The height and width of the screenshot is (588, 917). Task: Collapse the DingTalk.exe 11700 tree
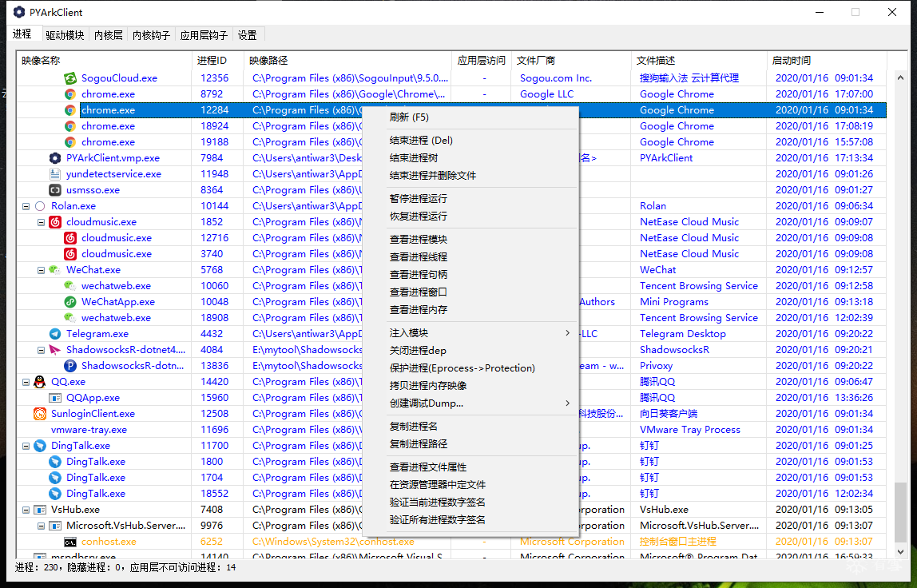(x=26, y=446)
